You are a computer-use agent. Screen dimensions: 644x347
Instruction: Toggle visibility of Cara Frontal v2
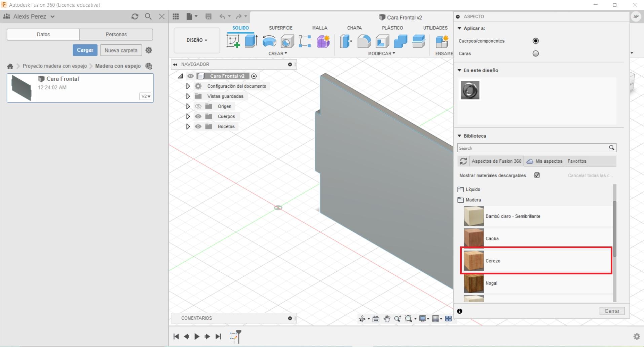tap(190, 76)
